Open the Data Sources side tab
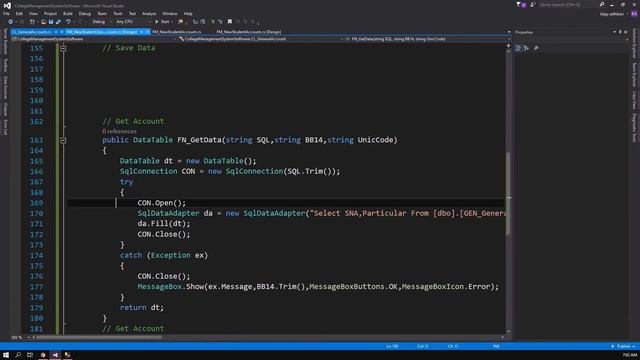Image resolution: width=640 pixels, height=360 pixels. pos(5,87)
